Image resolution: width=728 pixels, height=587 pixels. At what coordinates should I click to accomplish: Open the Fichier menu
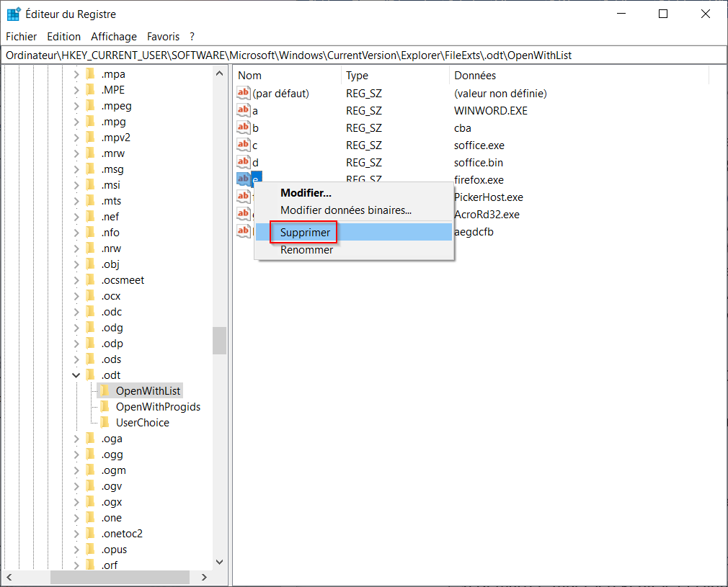21,36
